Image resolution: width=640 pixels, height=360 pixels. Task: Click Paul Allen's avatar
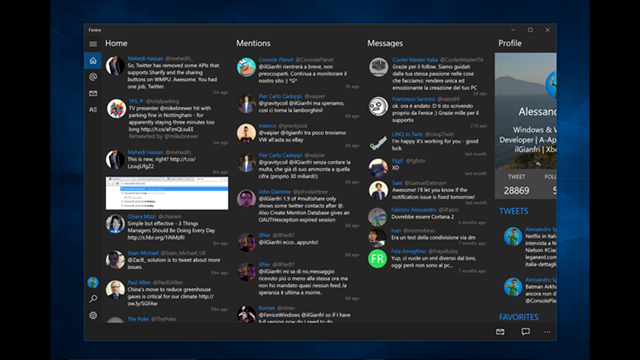coord(115,289)
